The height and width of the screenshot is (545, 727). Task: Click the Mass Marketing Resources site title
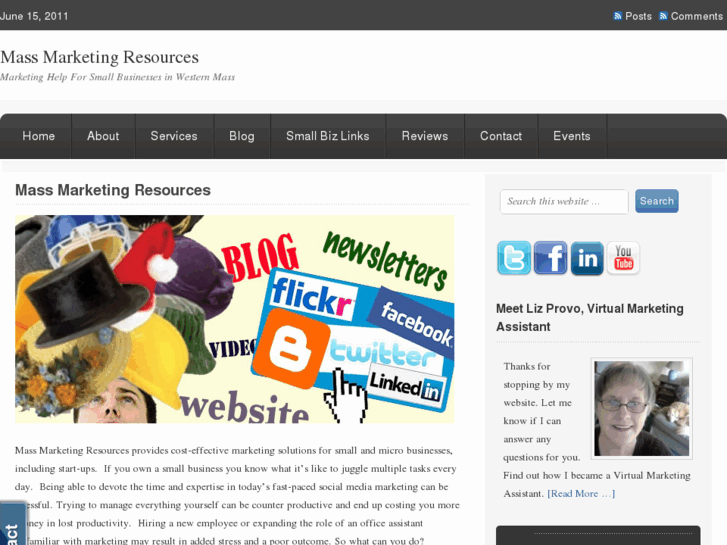100,57
